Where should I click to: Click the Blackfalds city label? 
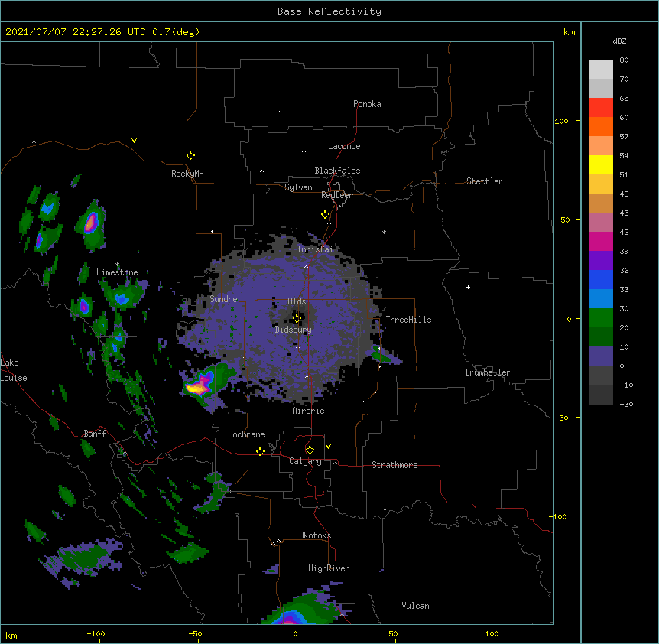[337, 171]
